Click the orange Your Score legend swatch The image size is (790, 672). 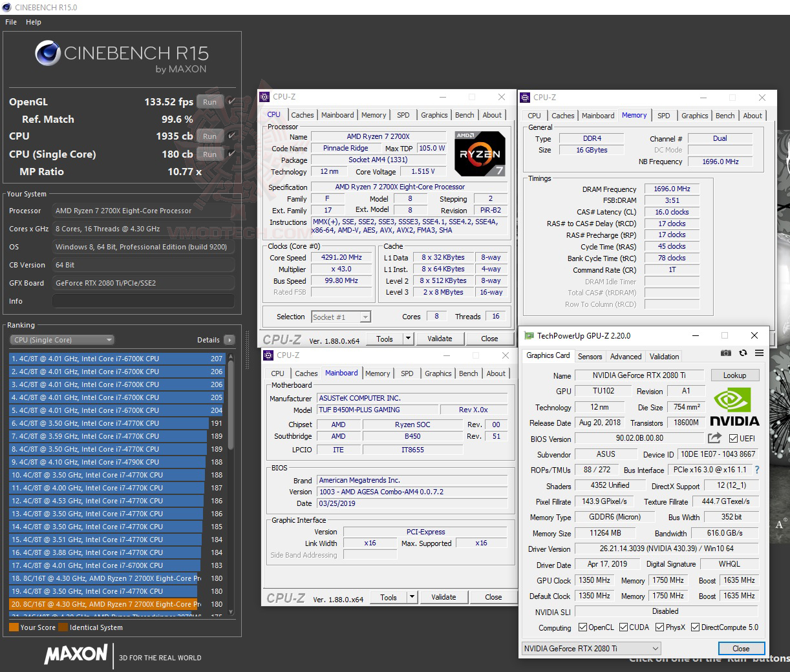pos(14,627)
